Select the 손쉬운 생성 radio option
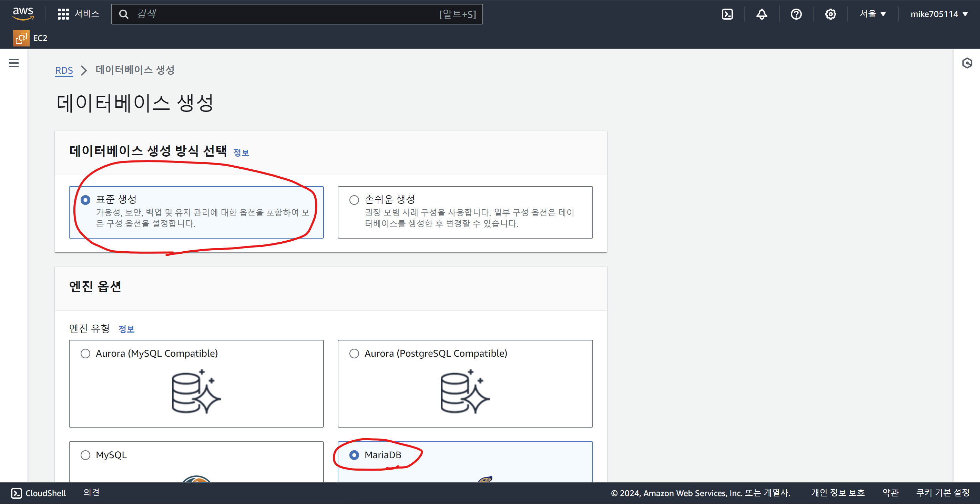 coord(354,200)
